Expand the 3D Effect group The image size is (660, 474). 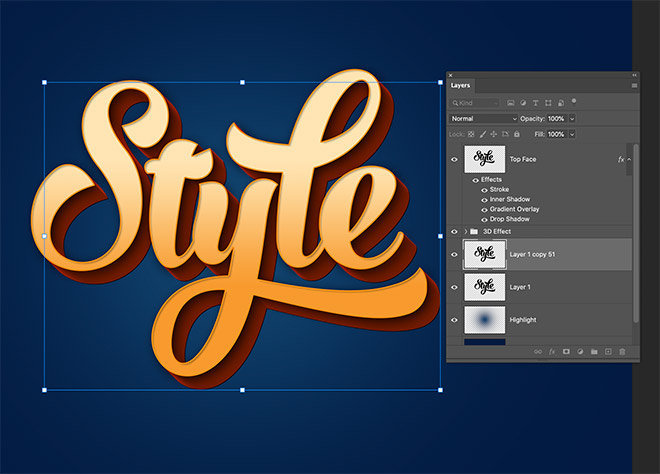pos(464,231)
